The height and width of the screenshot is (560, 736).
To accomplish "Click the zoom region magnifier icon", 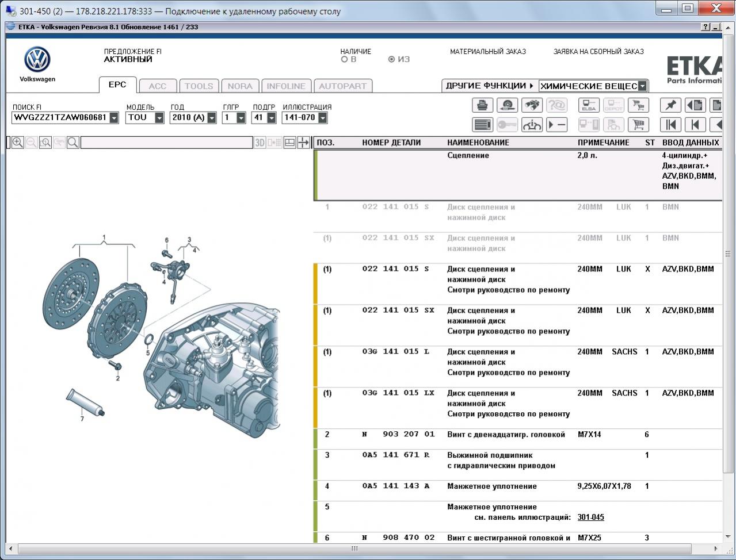I will coord(45,143).
